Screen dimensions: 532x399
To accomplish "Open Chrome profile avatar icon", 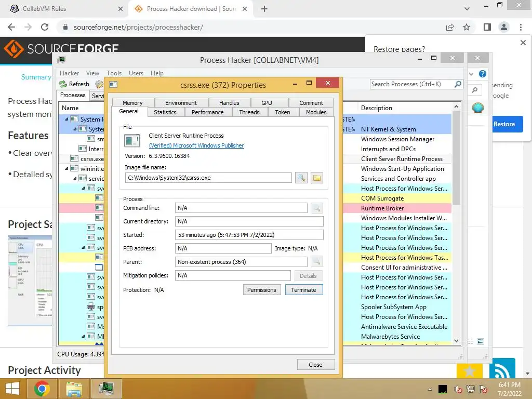I will coord(504,27).
